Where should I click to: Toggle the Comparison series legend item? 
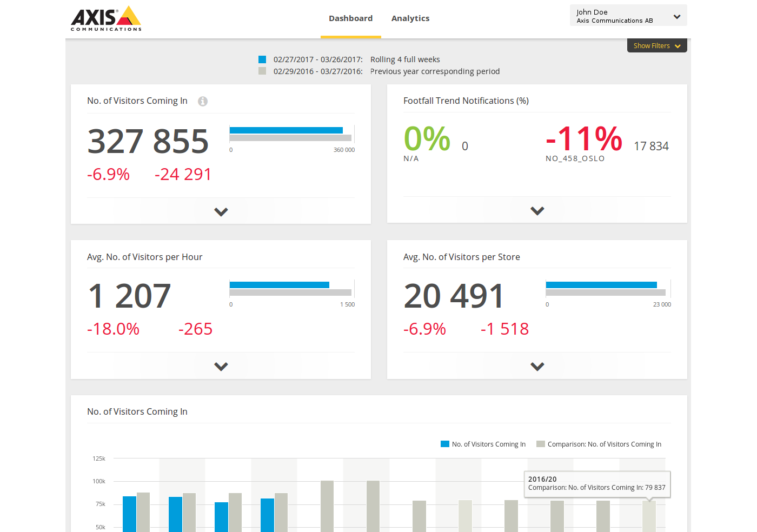pyautogui.click(x=599, y=444)
